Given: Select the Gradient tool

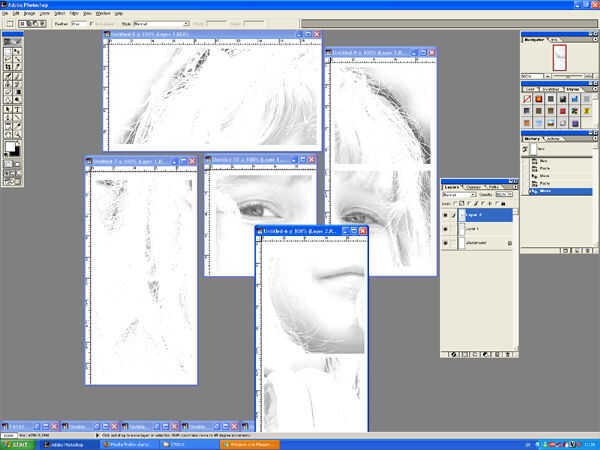Looking at the screenshot, I should 17,92.
